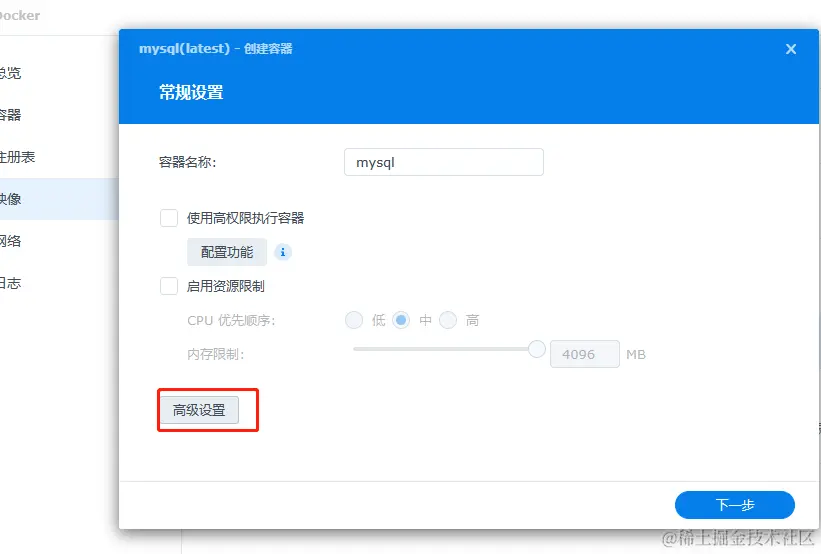Select 映像 in Docker sidebar
Image resolution: width=821 pixels, height=554 pixels.
[59, 199]
